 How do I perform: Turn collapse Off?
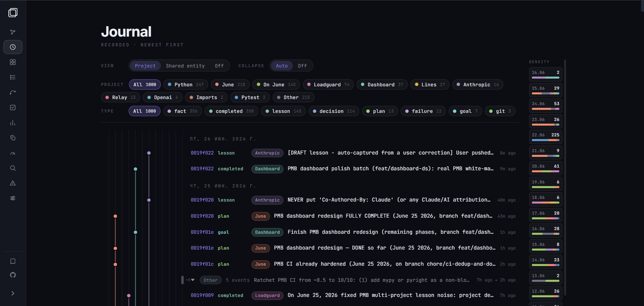point(302,66)
